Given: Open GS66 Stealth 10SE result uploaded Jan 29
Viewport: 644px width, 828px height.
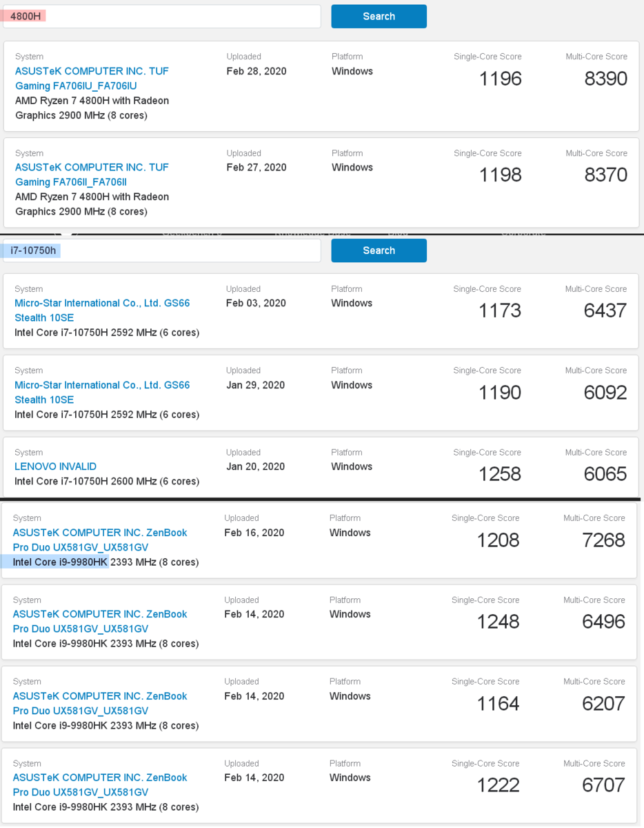Looking at the screenshot, I should pyautogui.click(x=102, y=393).
